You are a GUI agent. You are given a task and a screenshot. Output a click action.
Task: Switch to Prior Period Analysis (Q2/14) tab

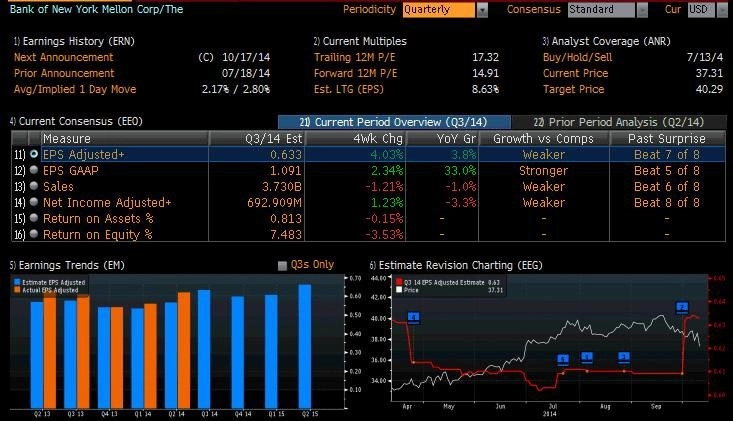point(619,122)
